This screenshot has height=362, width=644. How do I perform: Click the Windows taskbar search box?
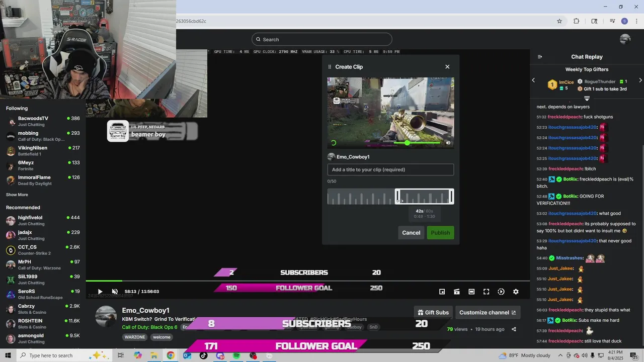64,355
